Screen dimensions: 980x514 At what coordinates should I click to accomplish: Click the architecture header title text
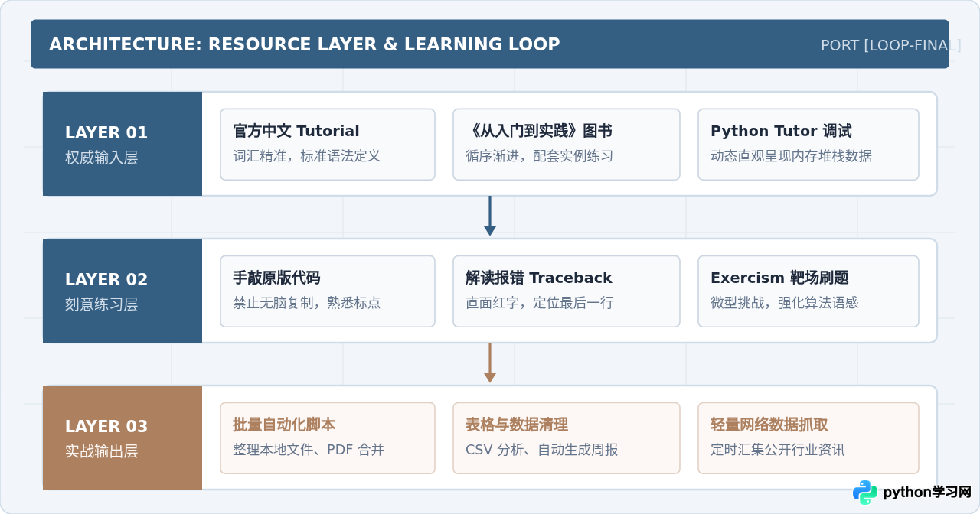tap(305, 44)
